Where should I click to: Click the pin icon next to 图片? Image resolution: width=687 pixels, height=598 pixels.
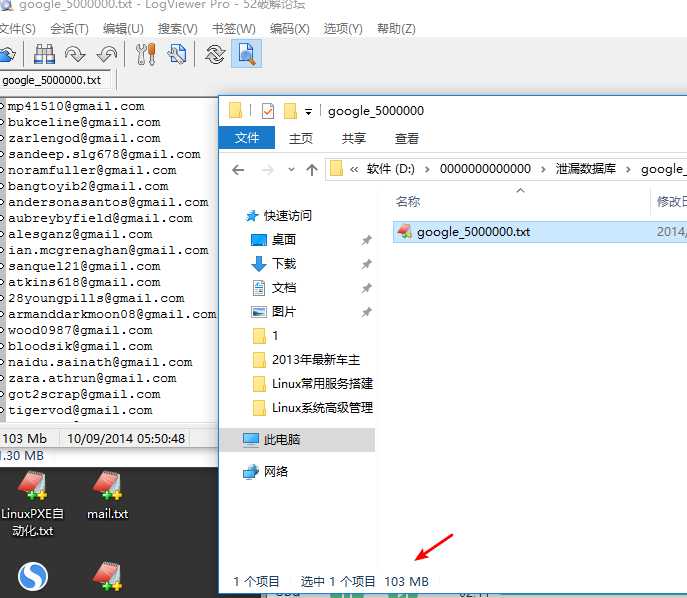tap(366, 312)
